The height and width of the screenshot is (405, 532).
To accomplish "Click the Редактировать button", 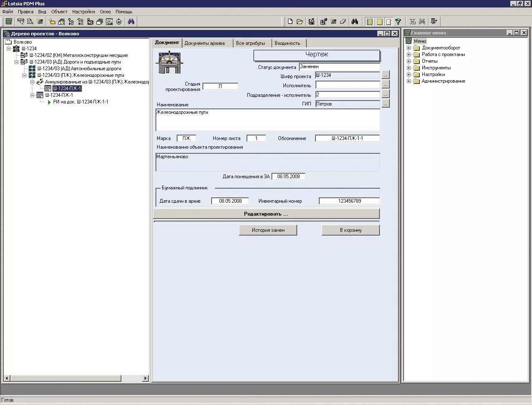I will (x=266, y=214).
